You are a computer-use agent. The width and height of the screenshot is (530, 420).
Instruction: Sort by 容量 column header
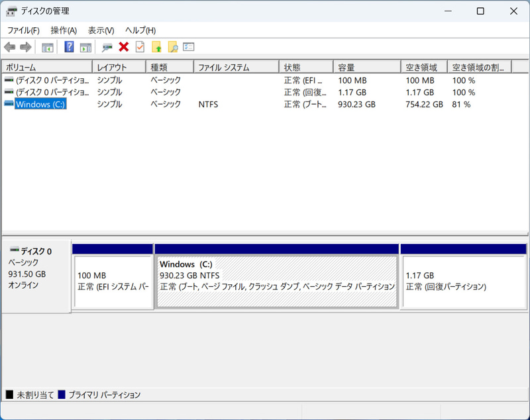pyautogui.click(x=367, y=68)
